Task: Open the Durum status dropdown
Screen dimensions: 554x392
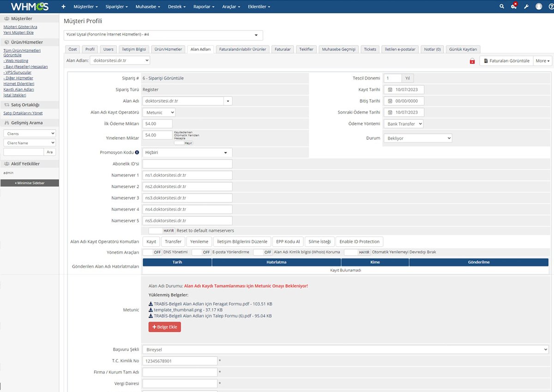Action: (418, 138)
